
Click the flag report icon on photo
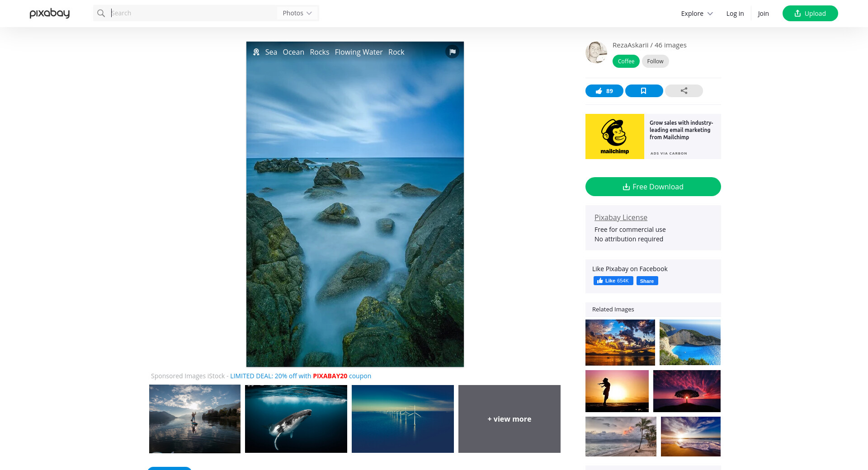coord(452,52)
